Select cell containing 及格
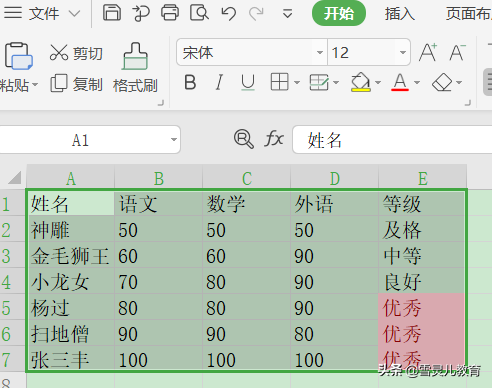Image resolution: width=492 pixels, height=388 pixels. coord(422,230)
